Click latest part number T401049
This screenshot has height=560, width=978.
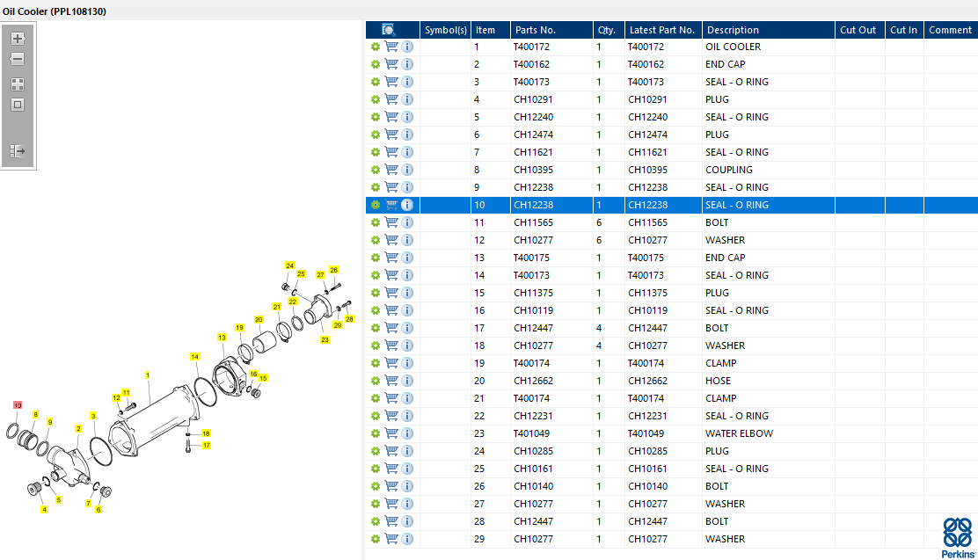point(646,433)
